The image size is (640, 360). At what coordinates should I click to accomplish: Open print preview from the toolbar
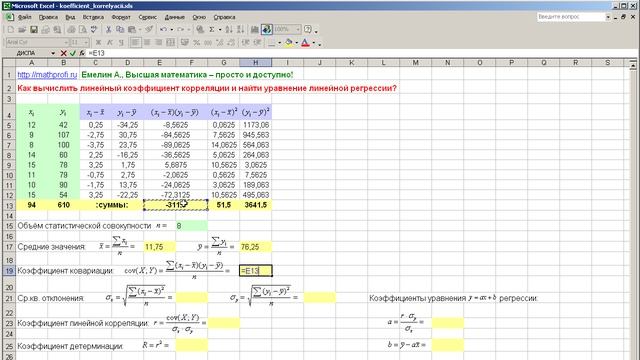point(82,29)
